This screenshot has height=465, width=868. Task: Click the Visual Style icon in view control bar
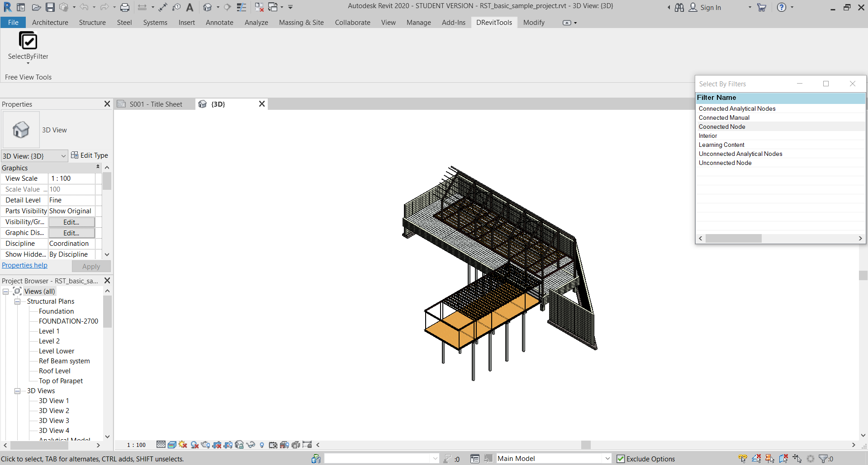[172, 445]
